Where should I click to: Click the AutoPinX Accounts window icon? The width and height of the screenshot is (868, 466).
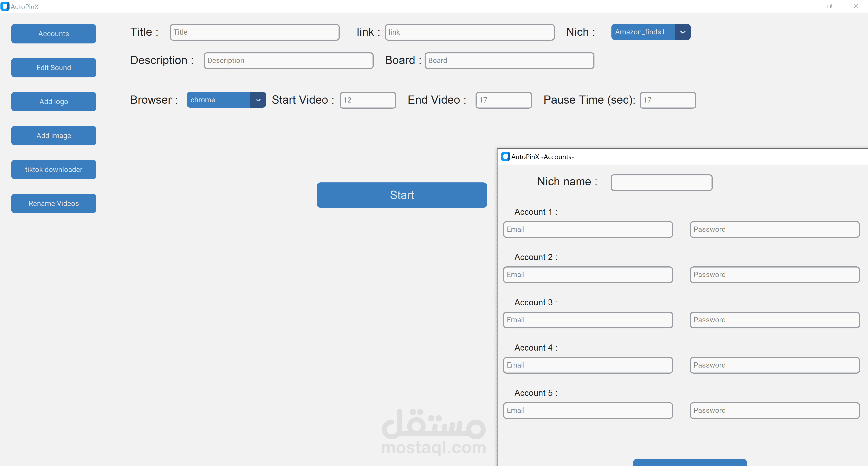click(x=505, y=157)
